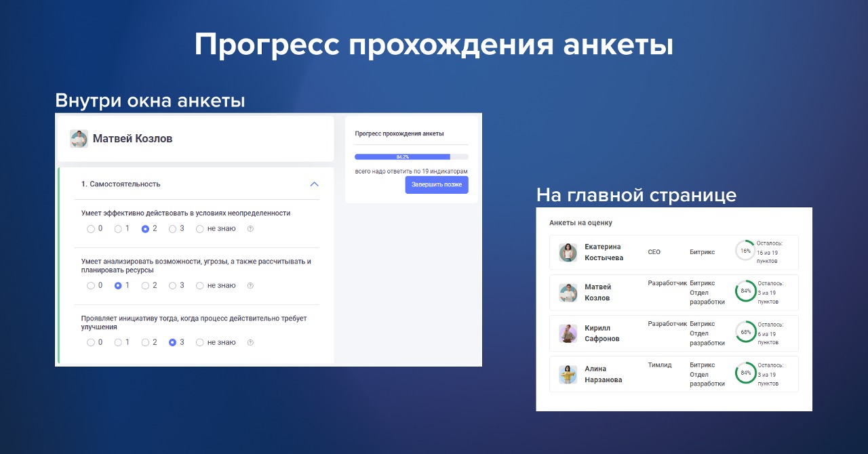Select 1 for 'Умеет анализировать возможности'
Screen dimensions: 868x454
tap(118, 286)
